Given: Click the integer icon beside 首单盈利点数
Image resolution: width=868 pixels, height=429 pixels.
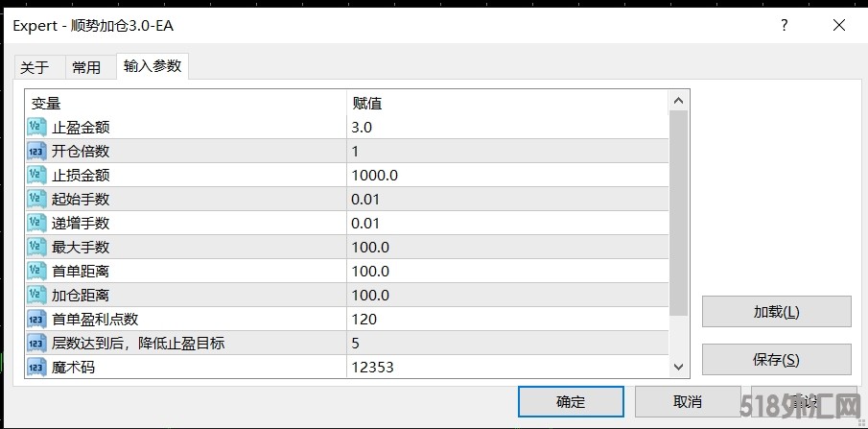Looking at the screenshot, I should click(x=36, y=319).
